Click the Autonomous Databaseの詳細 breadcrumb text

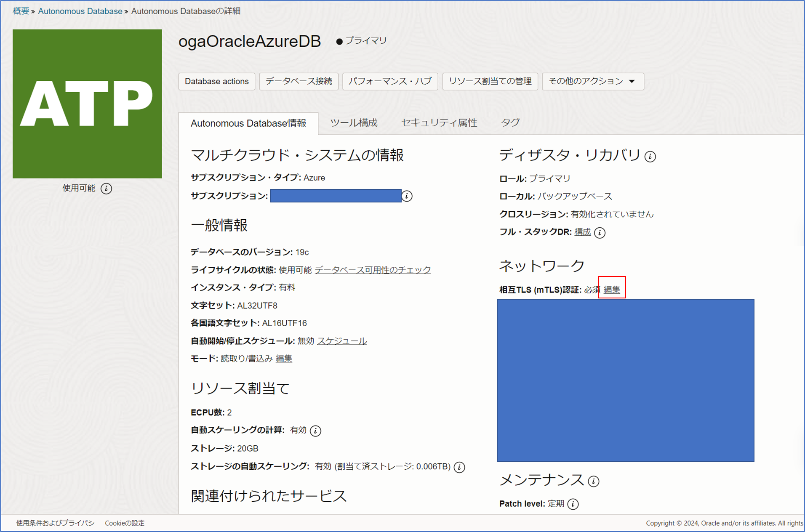(x=186, y=11)
